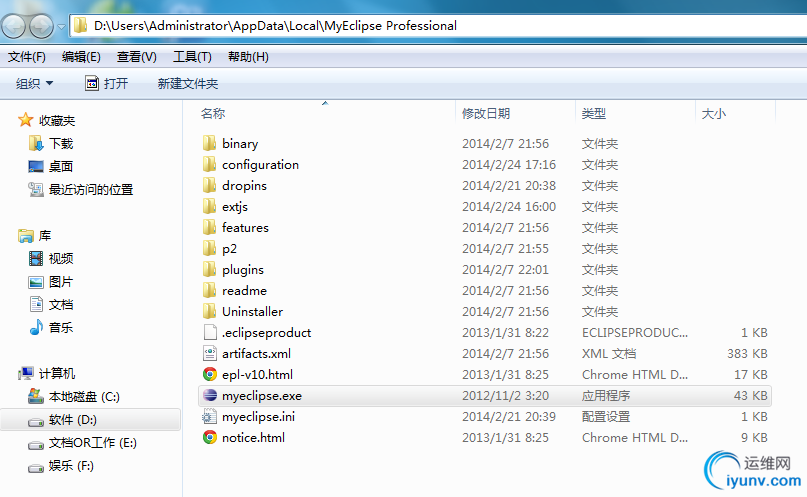The height and width of the screenshot is (497, 807).
Task: Select the myeclipse.exe application icon
Action: click(209, 395)
